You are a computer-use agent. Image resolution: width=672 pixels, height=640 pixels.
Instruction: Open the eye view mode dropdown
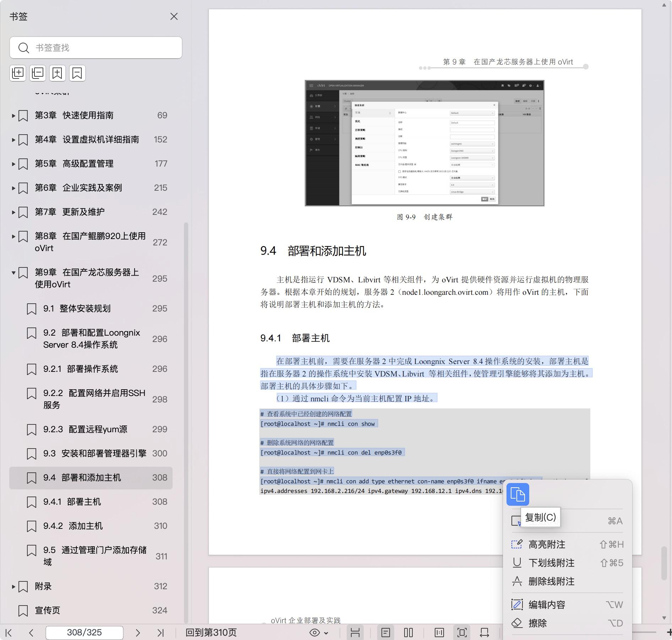[x=319, y=633]
